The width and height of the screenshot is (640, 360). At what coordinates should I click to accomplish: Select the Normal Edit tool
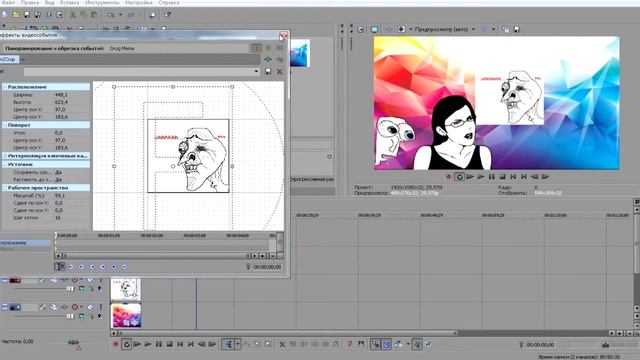229,344
